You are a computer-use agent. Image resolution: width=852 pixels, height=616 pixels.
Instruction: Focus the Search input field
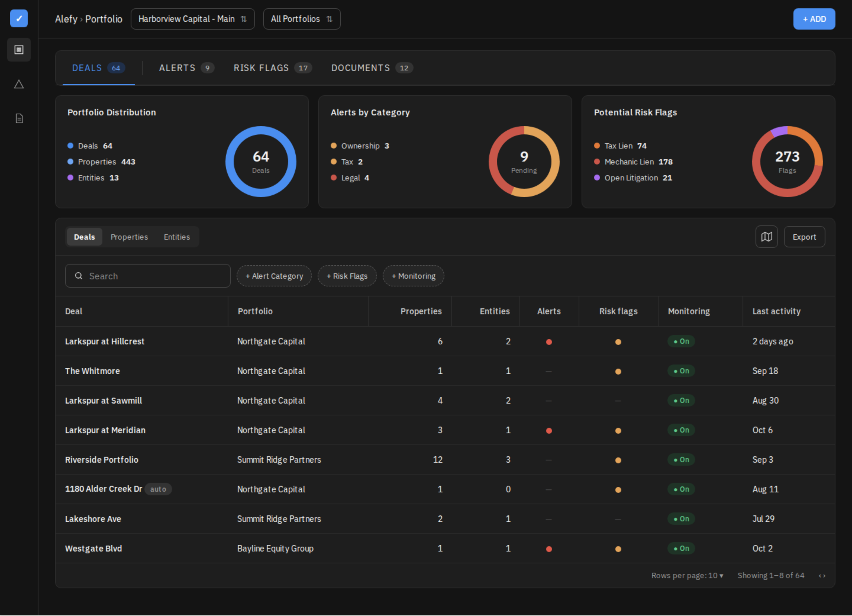(x=148, y=276)
